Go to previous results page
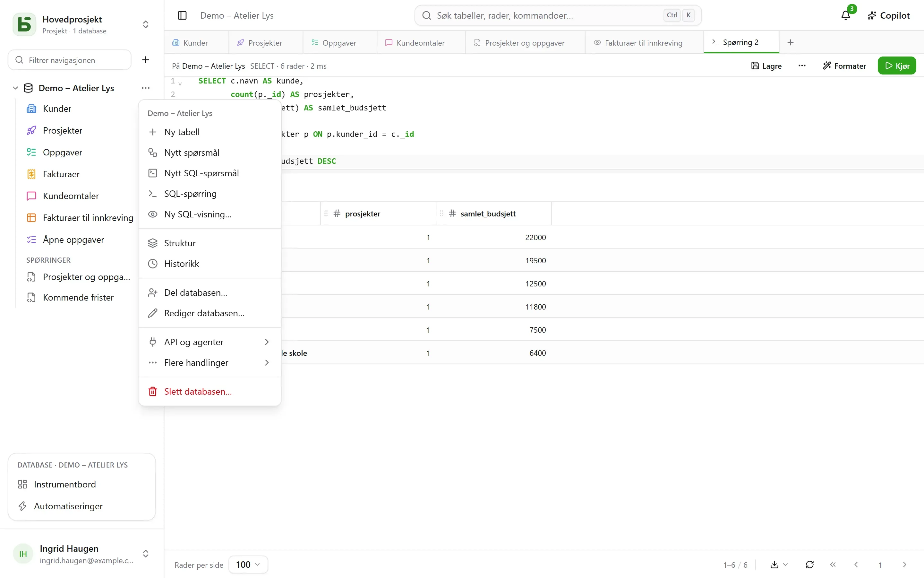 click(x=856, y=564)
